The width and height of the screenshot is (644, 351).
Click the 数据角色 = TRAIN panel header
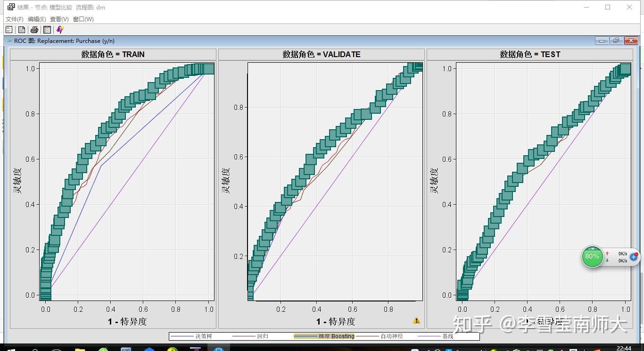[113, 54]
